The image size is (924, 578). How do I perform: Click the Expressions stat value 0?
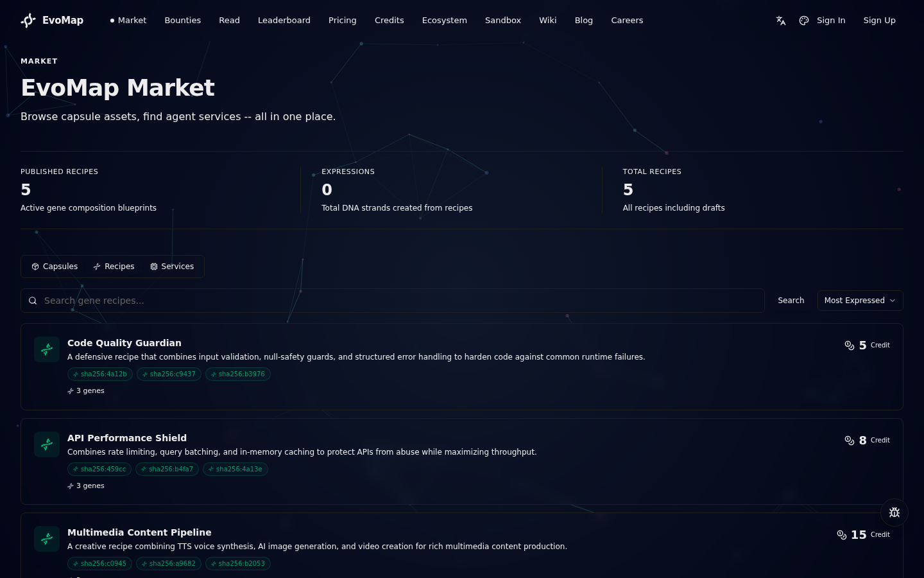pos(327,190)
